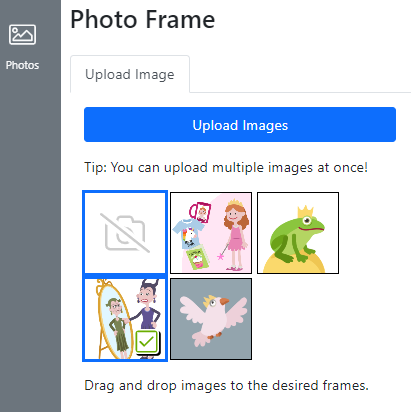Click the pink mug in the princess image
The image size is (413, 412).
click(200, 212)
